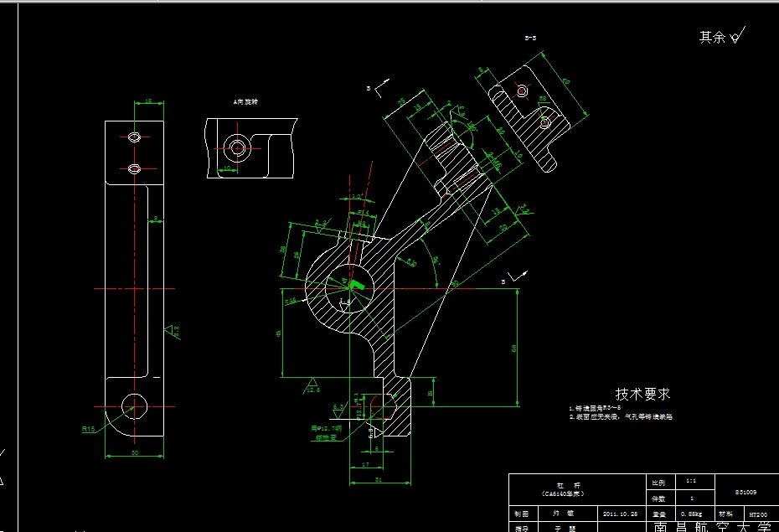This screenshot has width=779, height=532.
Task: Select the 60 vertical dimension text
Action: point(513,349)
